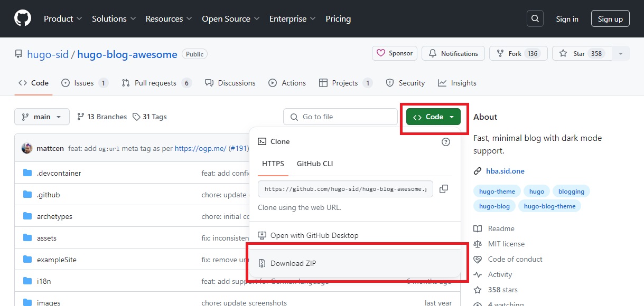
Task: Open the hugo-theme topic tag
Action: (x=497, y=192)
